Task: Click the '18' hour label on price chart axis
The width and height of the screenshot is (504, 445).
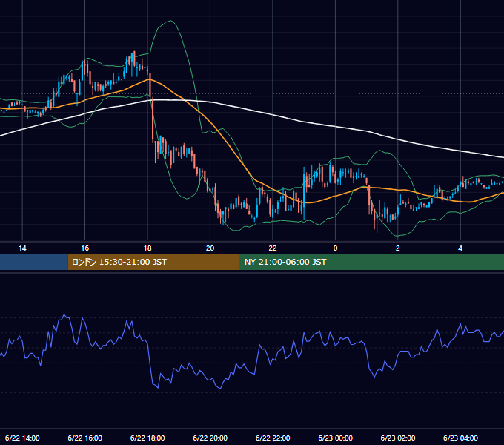Action: click(147, 248)
